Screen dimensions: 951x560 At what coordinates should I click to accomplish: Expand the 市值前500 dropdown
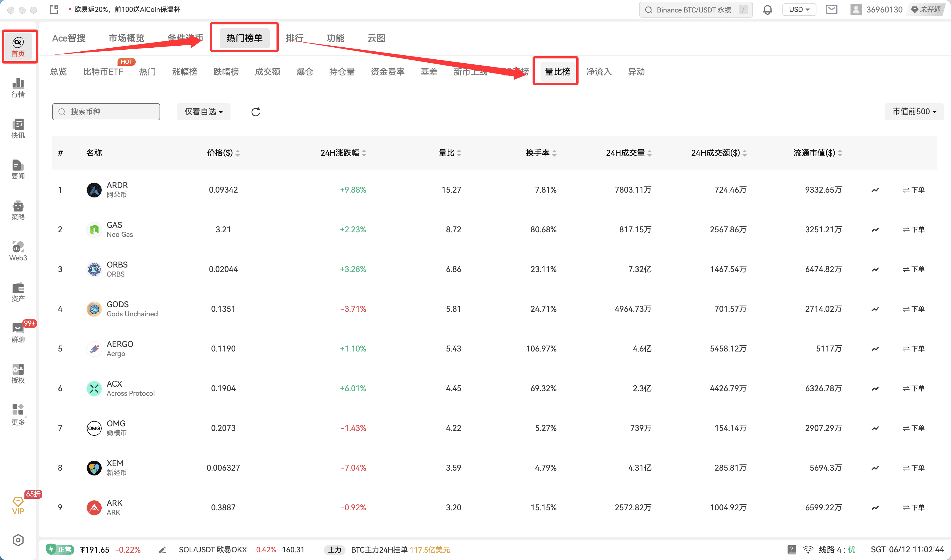click(x=914, y=112)
